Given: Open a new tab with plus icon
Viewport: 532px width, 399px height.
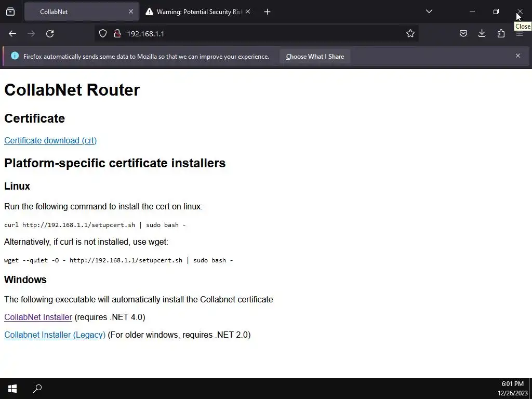Looking at the screenshot, I should 268,12.
